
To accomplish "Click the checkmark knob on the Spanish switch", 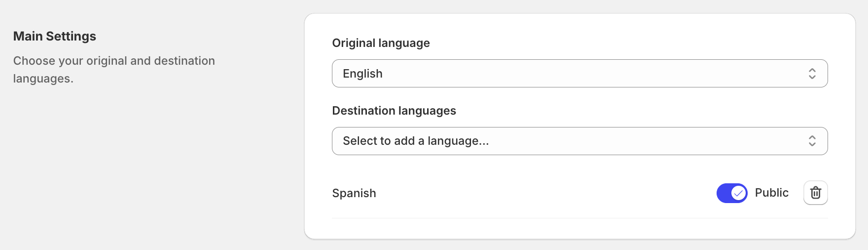I will [738, 193].
